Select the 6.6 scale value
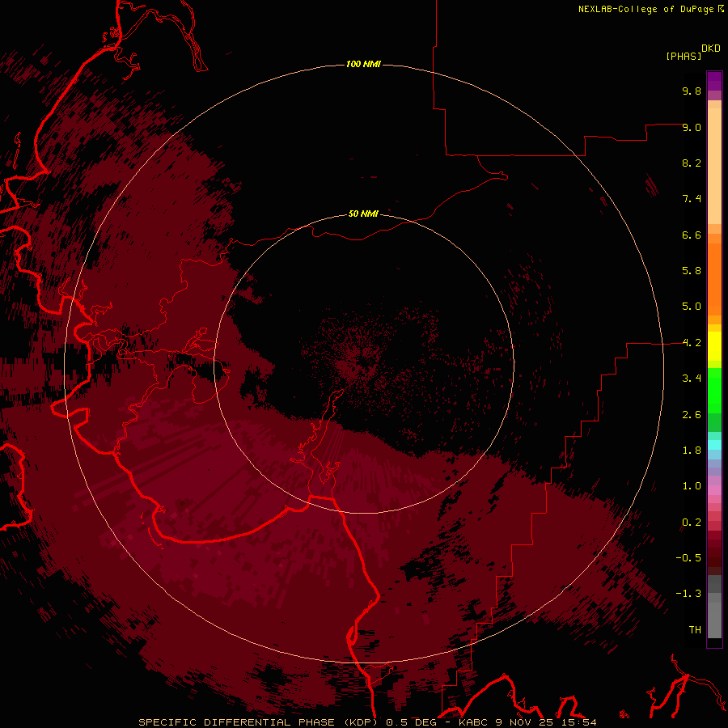 pyautogui.click(x=692, y=235)
